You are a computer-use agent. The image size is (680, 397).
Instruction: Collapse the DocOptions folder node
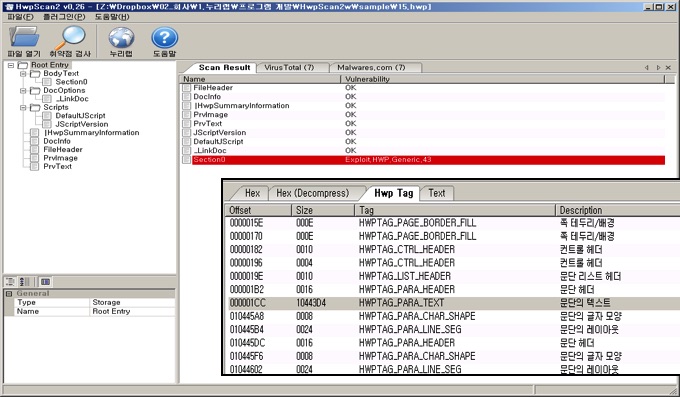(23, 91)
